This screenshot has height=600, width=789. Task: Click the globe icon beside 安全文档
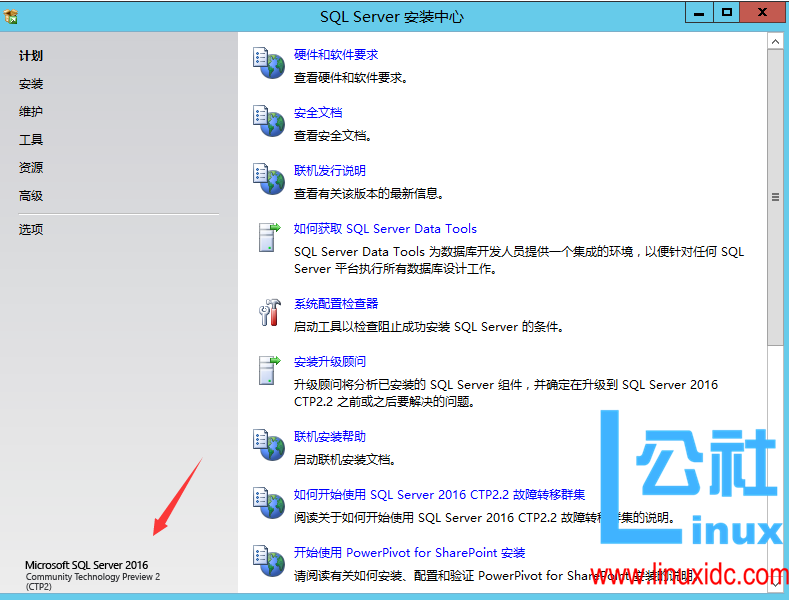[269, 121]
